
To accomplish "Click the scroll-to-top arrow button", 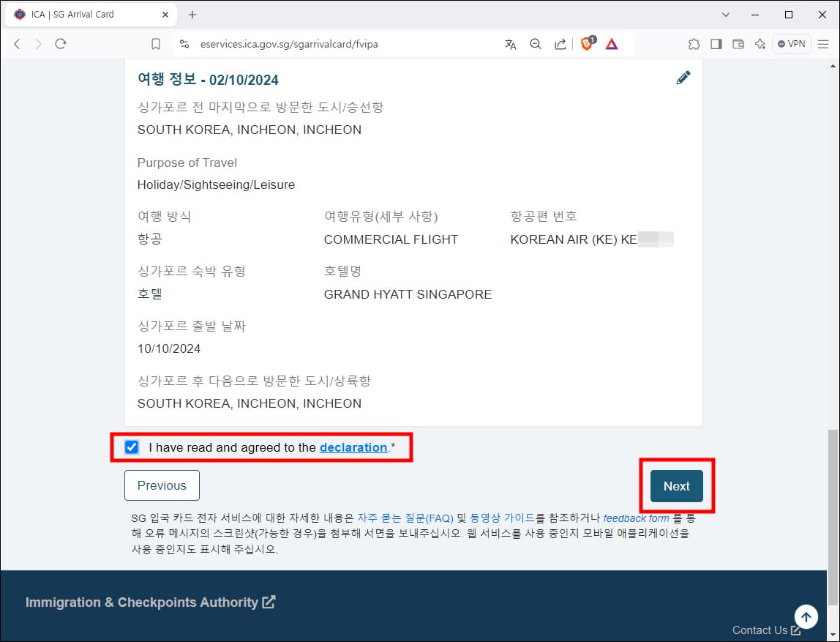I will point(806,616).
